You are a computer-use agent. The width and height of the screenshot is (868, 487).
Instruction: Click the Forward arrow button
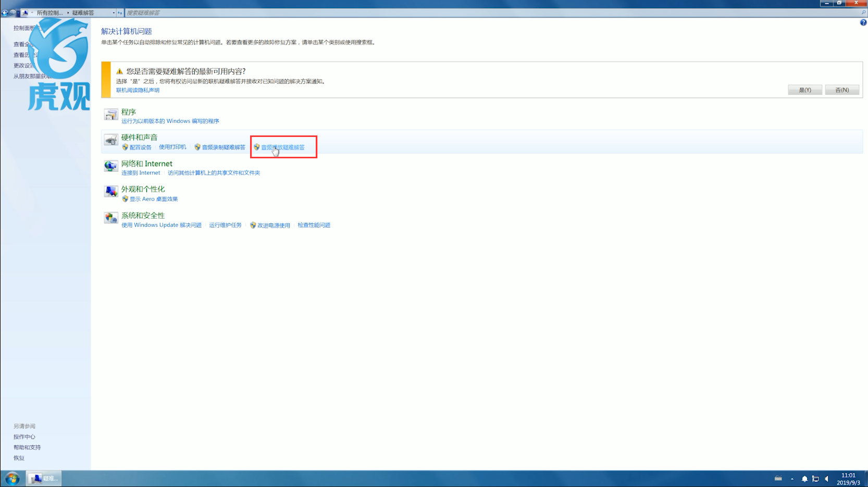[13, 13]
